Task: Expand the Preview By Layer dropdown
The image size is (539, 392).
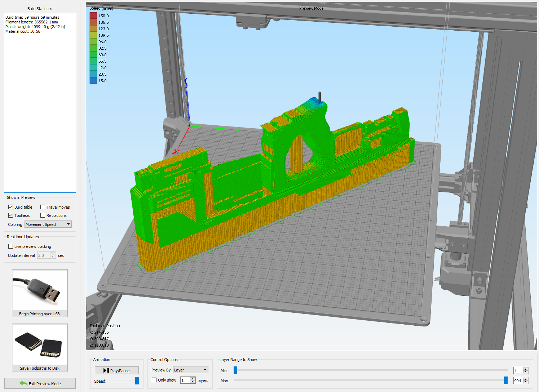Action: coord(190,370)
